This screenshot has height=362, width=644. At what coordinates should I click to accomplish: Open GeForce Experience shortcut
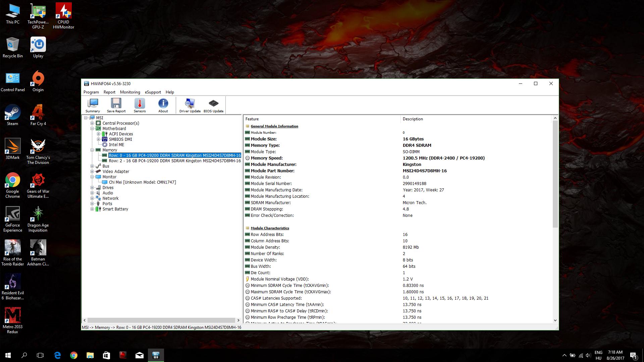click(x=13, y=219)
